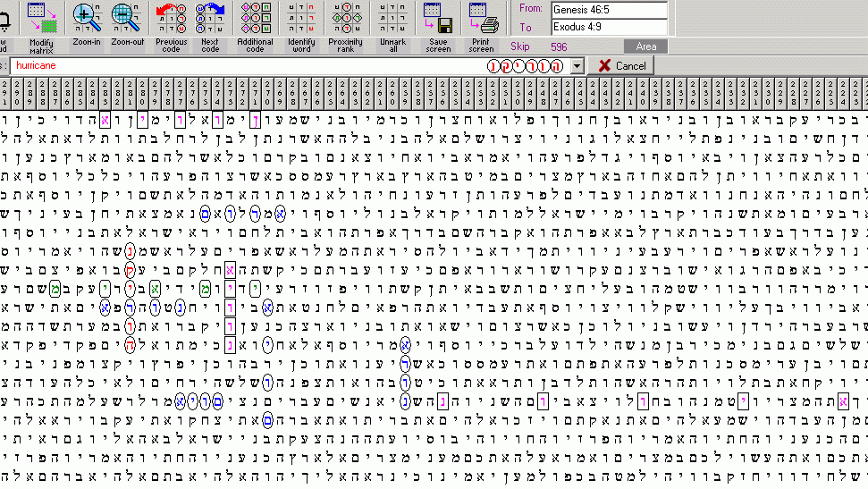868x489 pixels.
Task: Click the 'From:' label
Action: click(530, 8)
